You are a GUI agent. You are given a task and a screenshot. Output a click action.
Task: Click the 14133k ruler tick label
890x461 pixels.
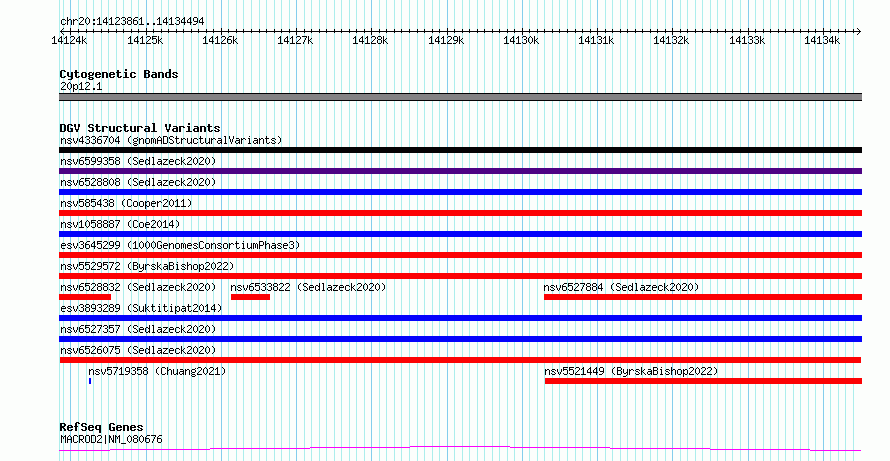click(x=747, y=40)
